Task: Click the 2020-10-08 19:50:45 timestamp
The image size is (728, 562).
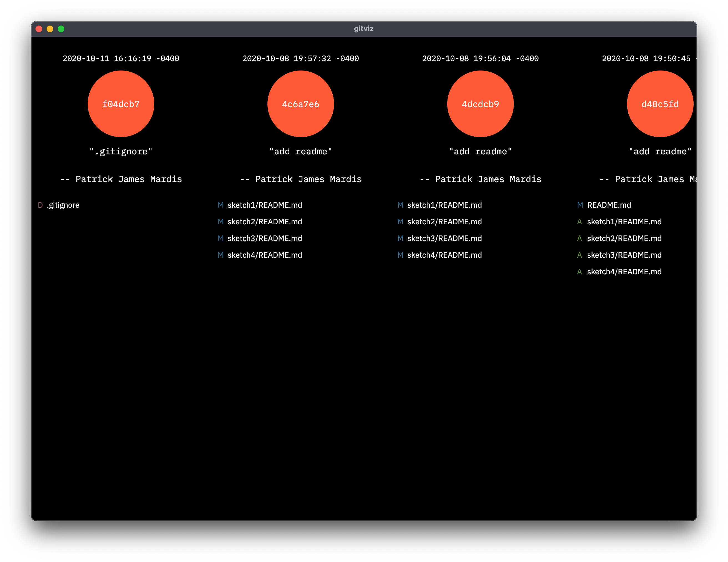Action: [649, 58]
